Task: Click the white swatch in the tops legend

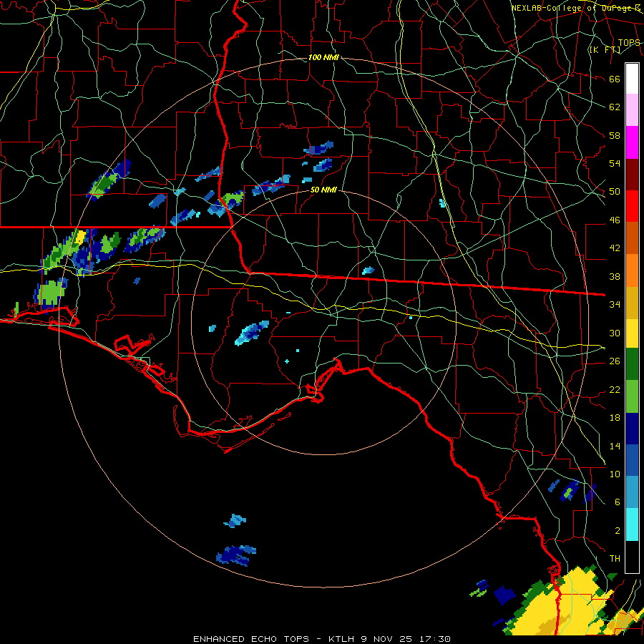Action: pos(632,79)
